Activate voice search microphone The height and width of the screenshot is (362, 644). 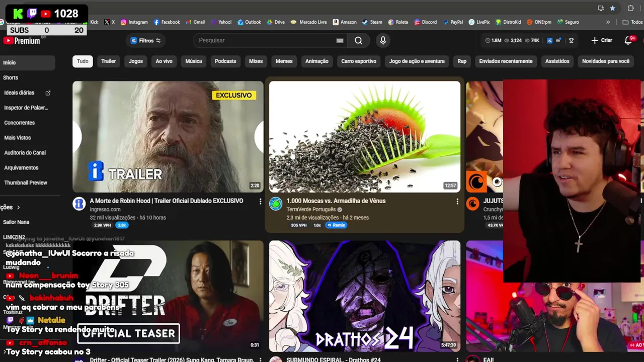pyautogui.click(x=383, y=41)
